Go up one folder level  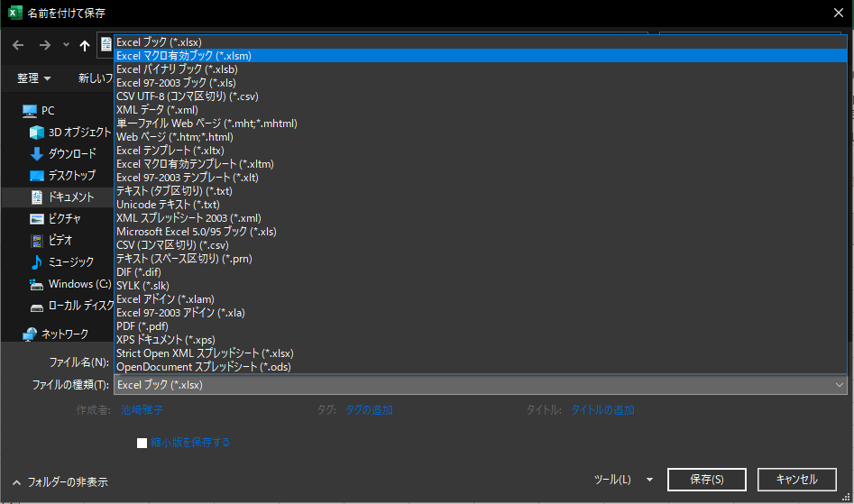pyautogui.click(x=85, y=46)
